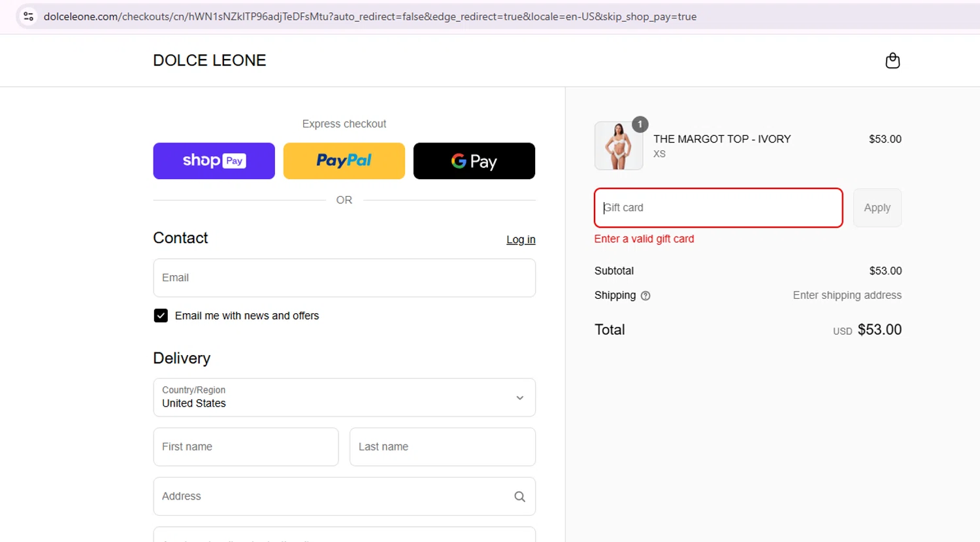980x542 pixels.
Task: Click the Delivery heading
Action: pyautogui.click(x=182, y=358)
